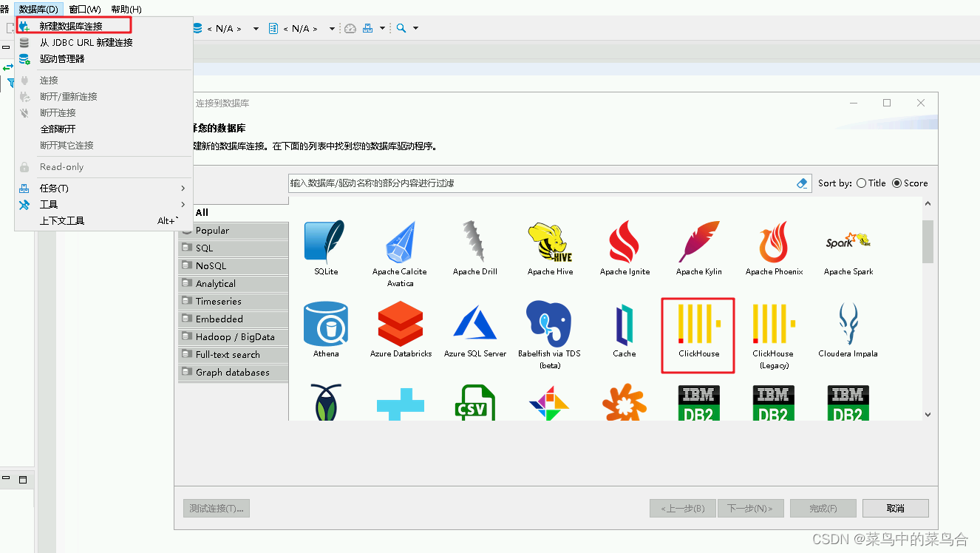The height and width of the screenshot is (553, 980).
Task: Click the <上一步(B) button
Action: (x=682, y=508)
